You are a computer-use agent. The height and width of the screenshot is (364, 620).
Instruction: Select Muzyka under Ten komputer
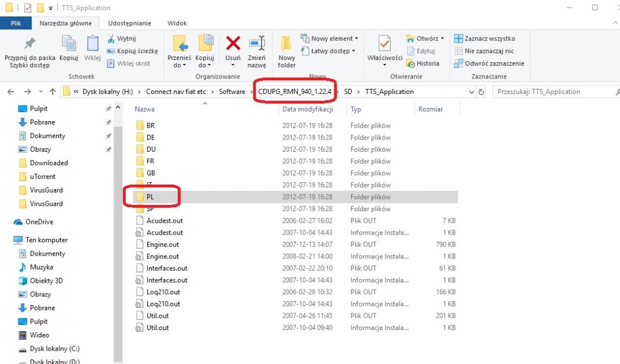point(41,267)
